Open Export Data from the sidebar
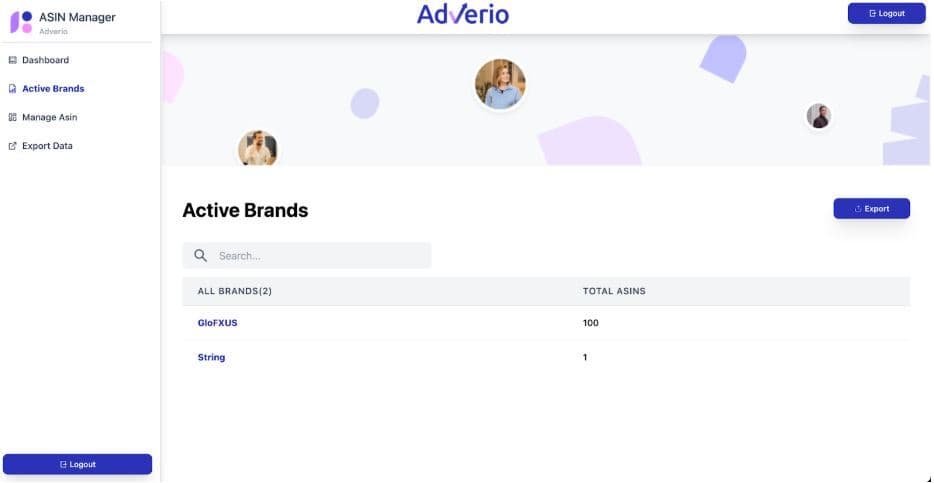Screen dimensions: 934x483 click(x=47, y=146)
